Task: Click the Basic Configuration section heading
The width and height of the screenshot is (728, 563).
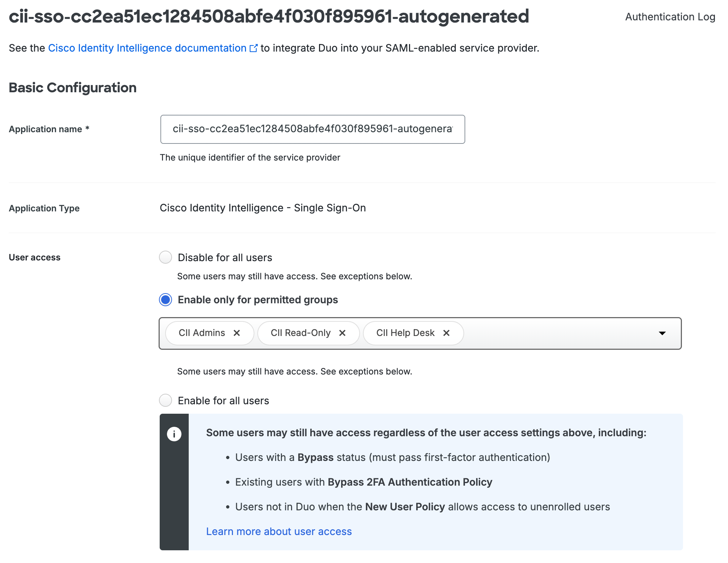Action: point(73,87)
